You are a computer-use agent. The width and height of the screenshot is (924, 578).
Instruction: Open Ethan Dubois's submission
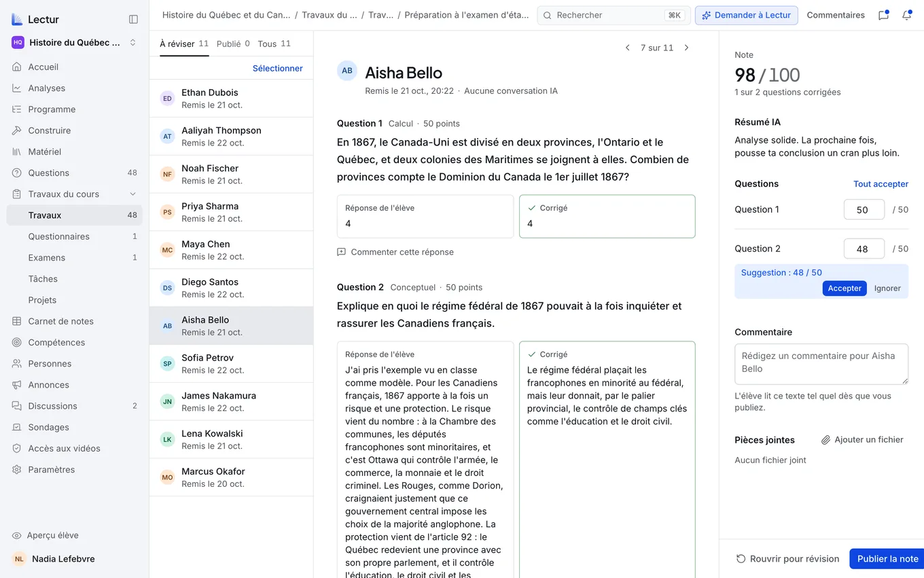coord(231,98)
